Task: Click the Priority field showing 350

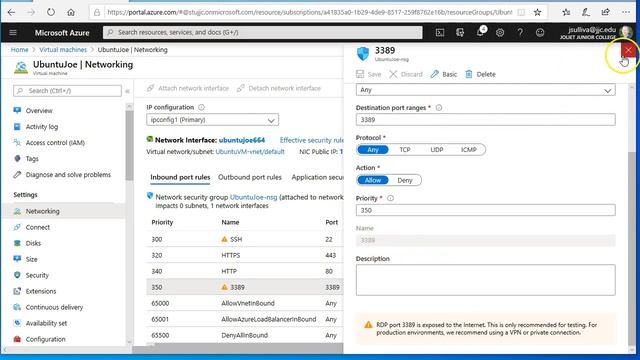Action: pyautogui.click(x=485, y=210)
